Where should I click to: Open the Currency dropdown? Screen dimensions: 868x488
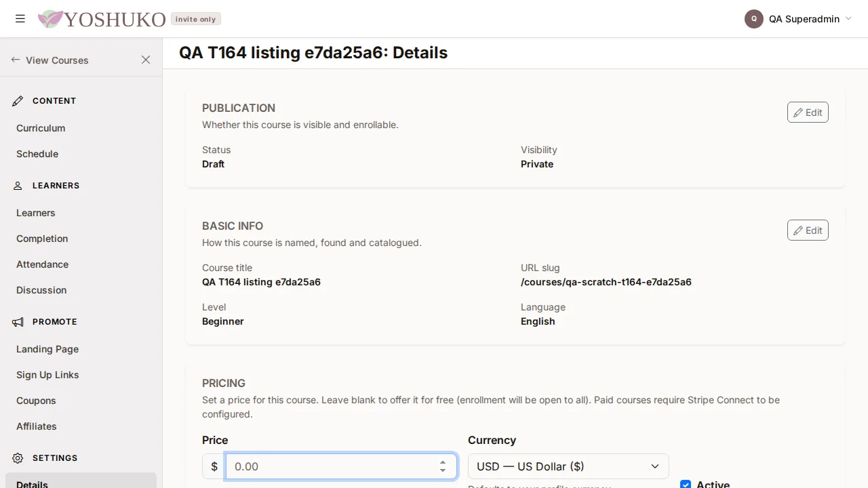coord(568,466)
